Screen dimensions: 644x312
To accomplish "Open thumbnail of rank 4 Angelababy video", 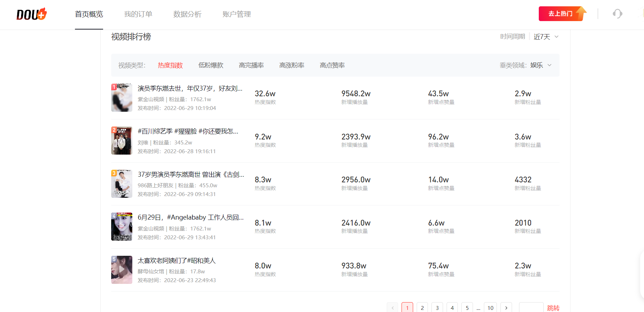I will tap(122, 227).
